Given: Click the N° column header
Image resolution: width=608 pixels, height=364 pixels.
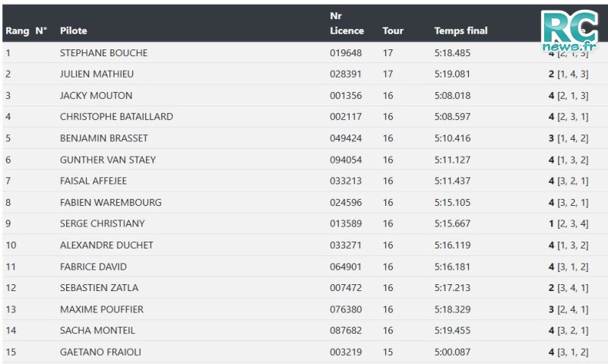Looking at the screenshot, I should click(x=41, y=30).
